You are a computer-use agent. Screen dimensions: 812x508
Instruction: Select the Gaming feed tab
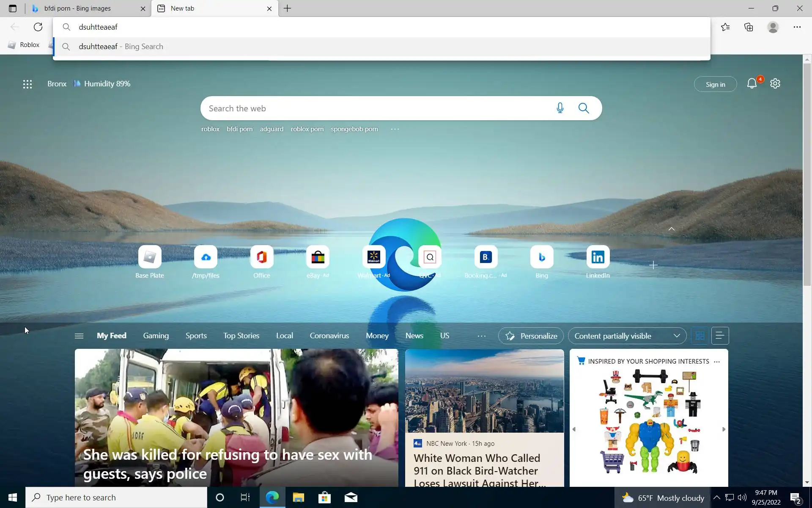tap(156, 336)
